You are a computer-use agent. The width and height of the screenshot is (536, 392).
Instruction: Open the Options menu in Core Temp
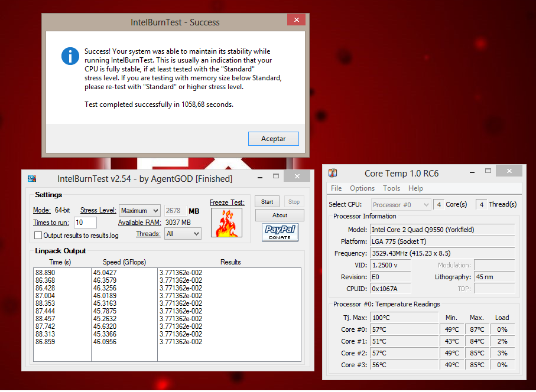coord(362,188)
